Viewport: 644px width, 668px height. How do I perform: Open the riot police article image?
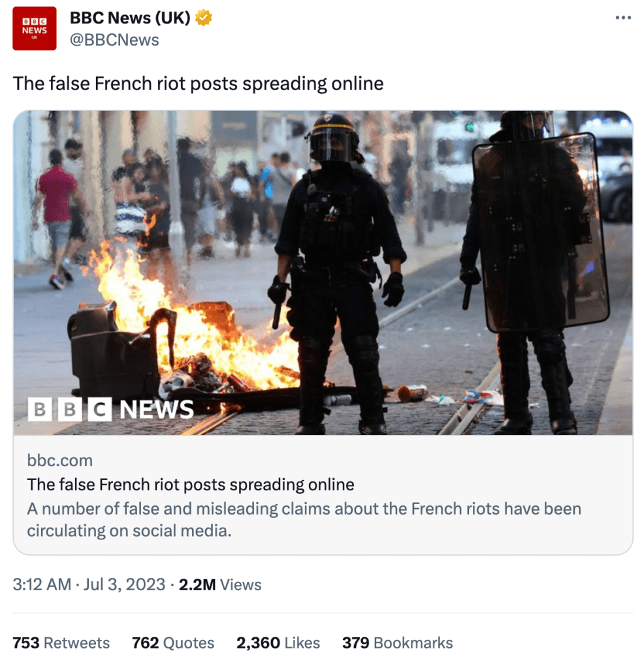323,273
